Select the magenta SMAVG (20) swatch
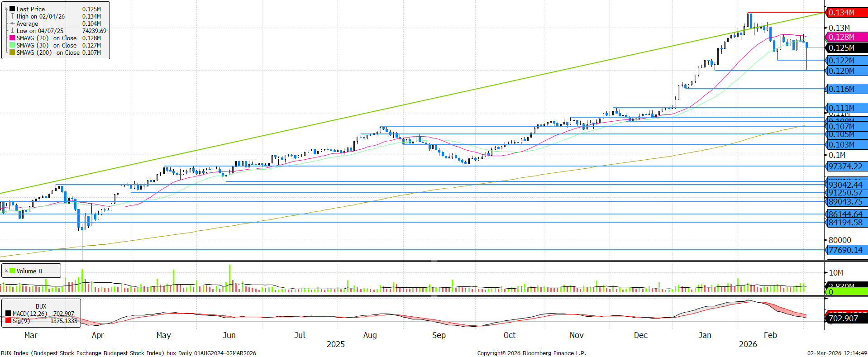 point(12,38)
